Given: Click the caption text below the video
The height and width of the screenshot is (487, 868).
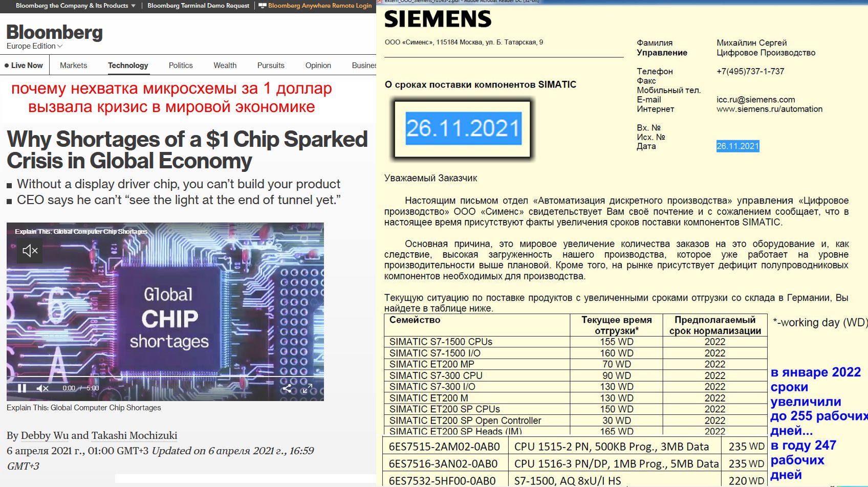Looking at the screenshot, I should coord(84,408).
